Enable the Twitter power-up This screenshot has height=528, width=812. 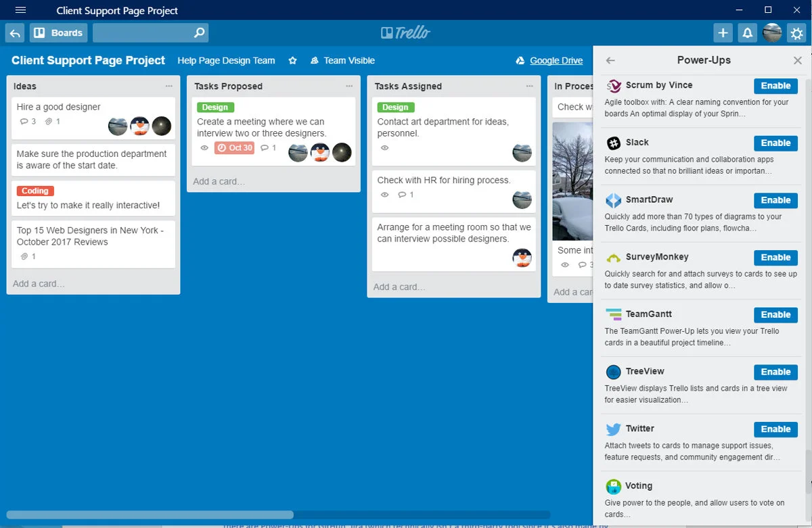(x=775, y=429)
